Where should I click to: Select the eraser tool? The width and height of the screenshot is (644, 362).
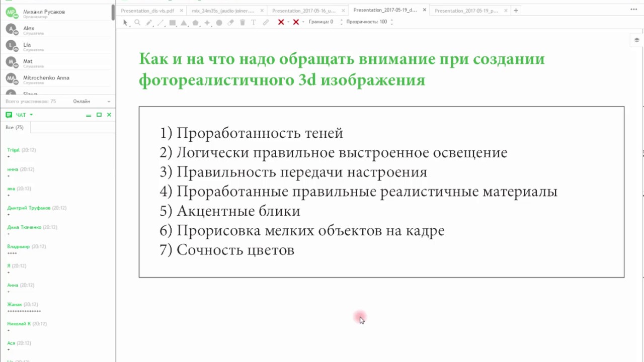coord(230,22)
